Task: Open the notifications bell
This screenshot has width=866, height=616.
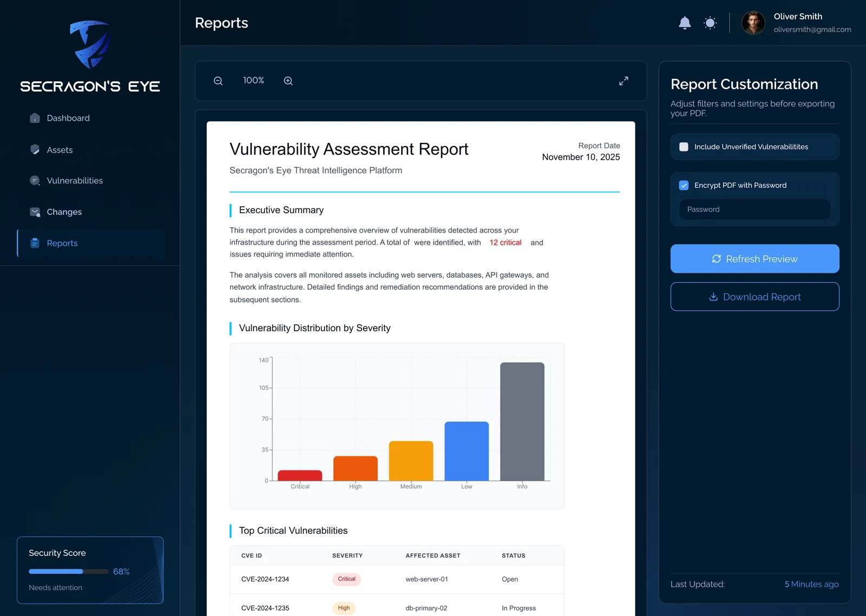Action: pyautogui.click(x=685, y=23)
